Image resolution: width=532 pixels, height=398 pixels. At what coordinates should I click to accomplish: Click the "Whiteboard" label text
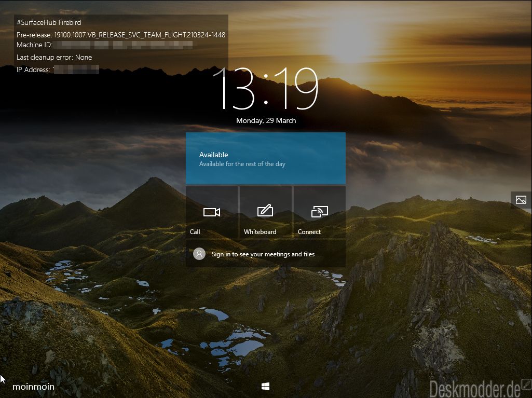[260, 232]
